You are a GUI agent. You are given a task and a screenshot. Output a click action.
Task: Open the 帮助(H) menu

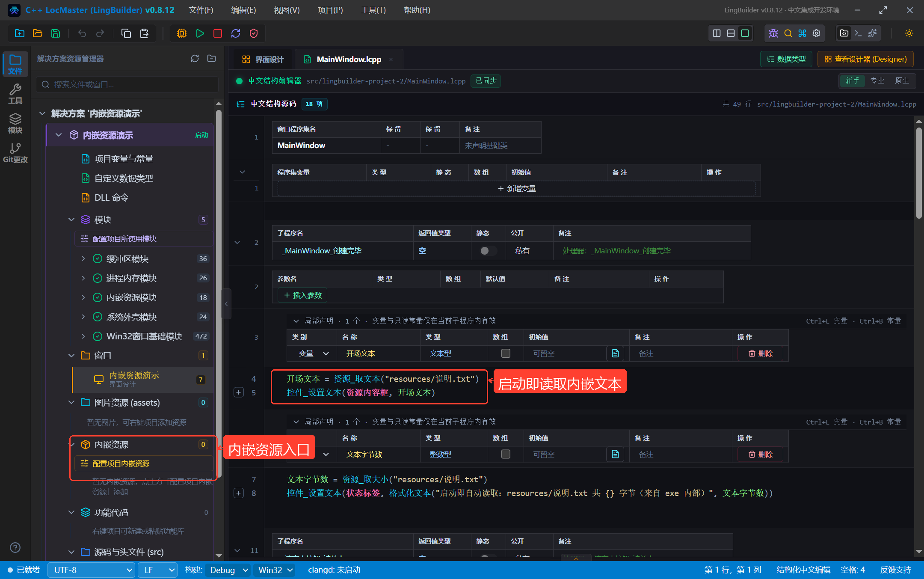417,10
